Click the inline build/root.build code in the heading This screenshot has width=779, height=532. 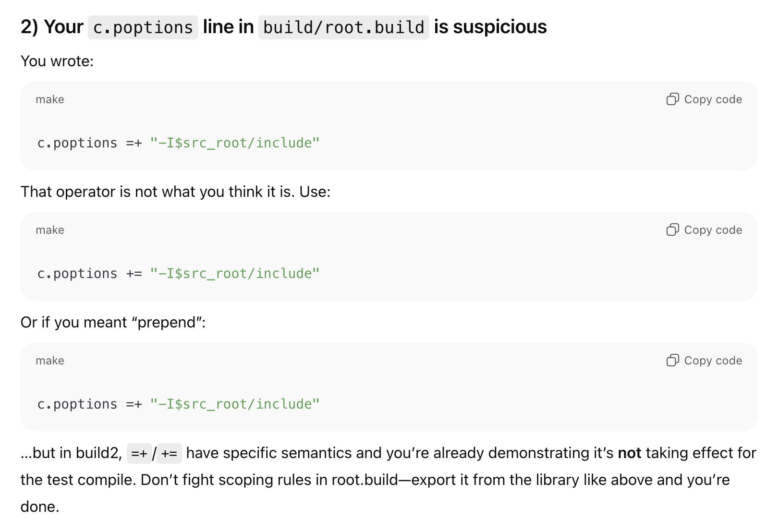343,27
